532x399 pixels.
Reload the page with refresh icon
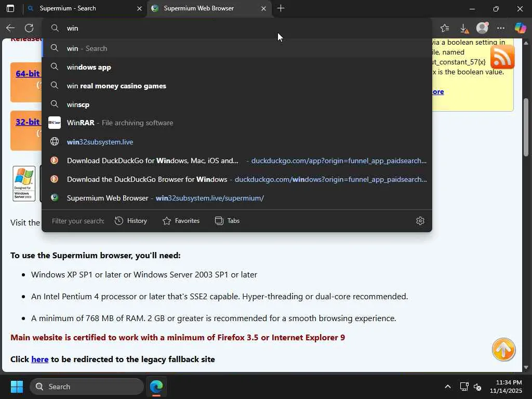click(x=29, y=28)
